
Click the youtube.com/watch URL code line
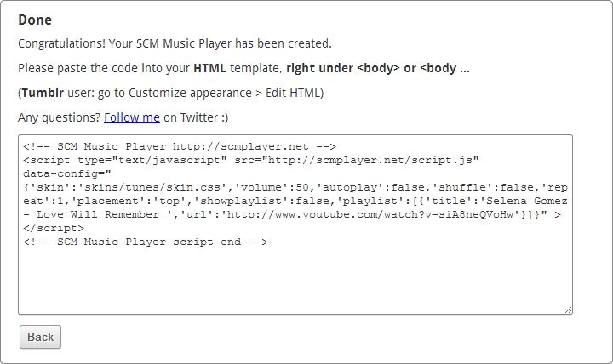(292, 215)
